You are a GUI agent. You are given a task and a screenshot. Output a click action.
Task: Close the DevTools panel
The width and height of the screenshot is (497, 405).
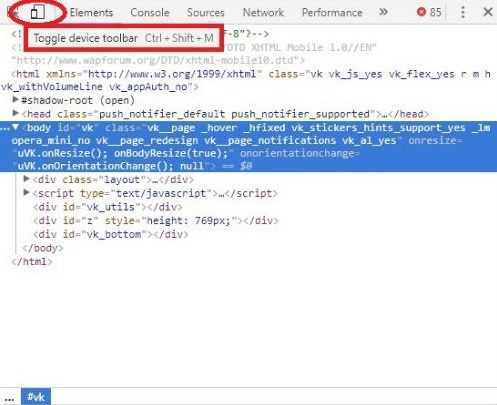(488, 12)
